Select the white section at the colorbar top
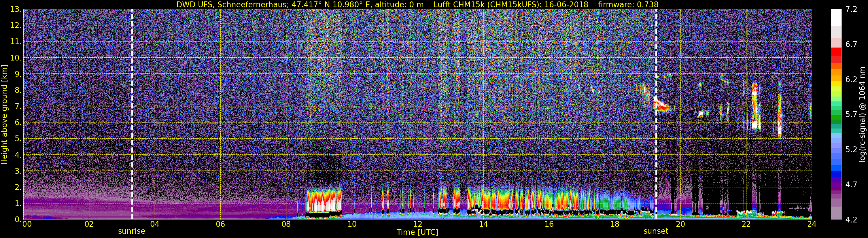This screenshot has width=868, height=238. click(836, 18)
